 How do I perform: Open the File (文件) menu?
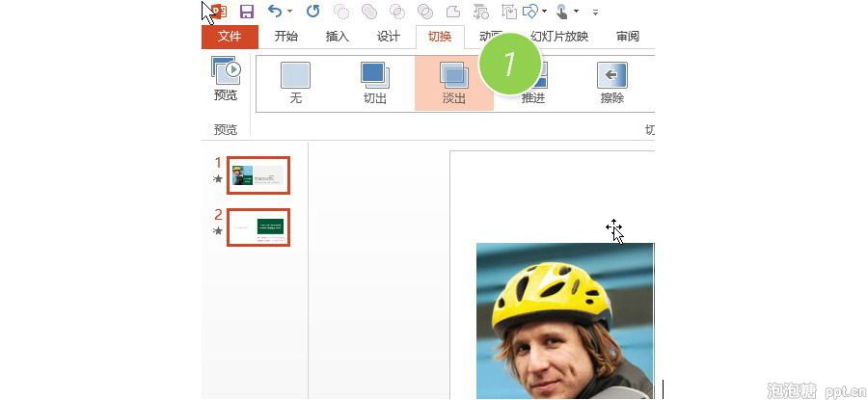tap(230, 37)
